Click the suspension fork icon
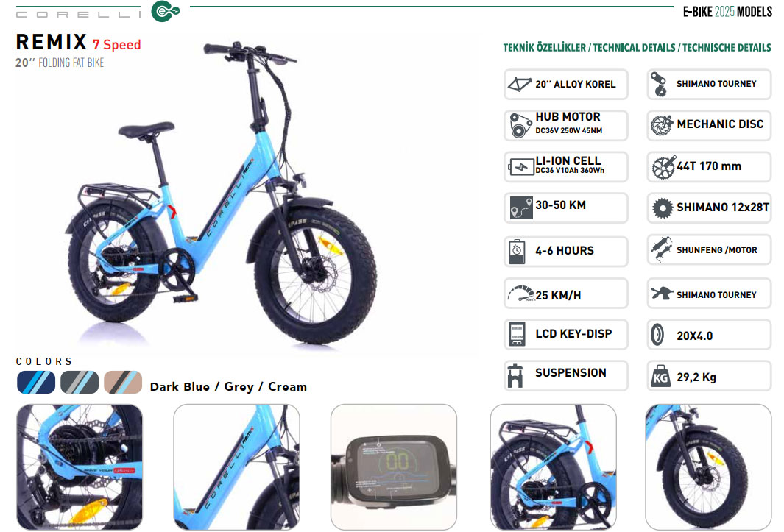 [515, 376]
